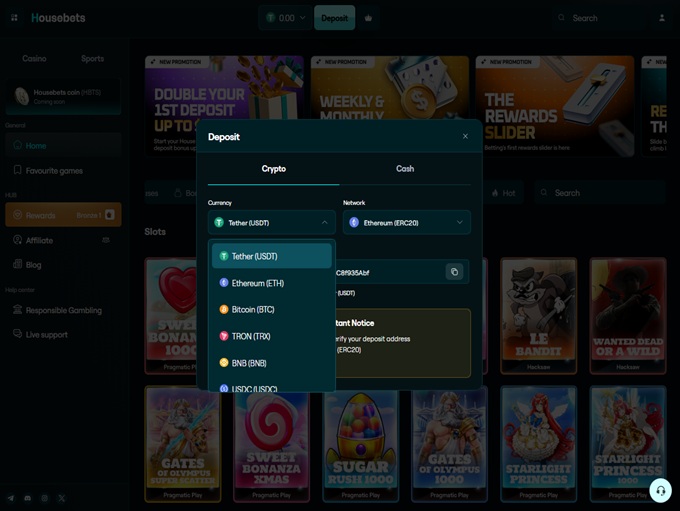Open the Telegram social icon
The width and height of the screenshot is (680, 511).
coord(11,498)
